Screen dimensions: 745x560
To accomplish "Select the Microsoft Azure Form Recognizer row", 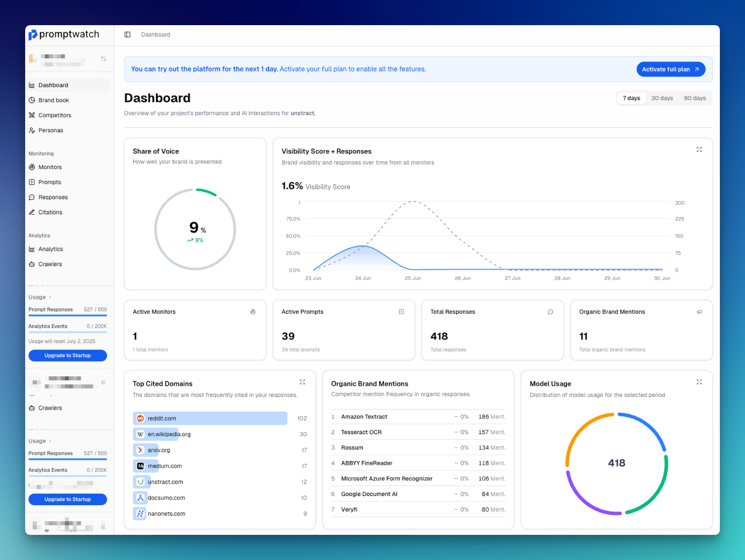I will [418, 478].
